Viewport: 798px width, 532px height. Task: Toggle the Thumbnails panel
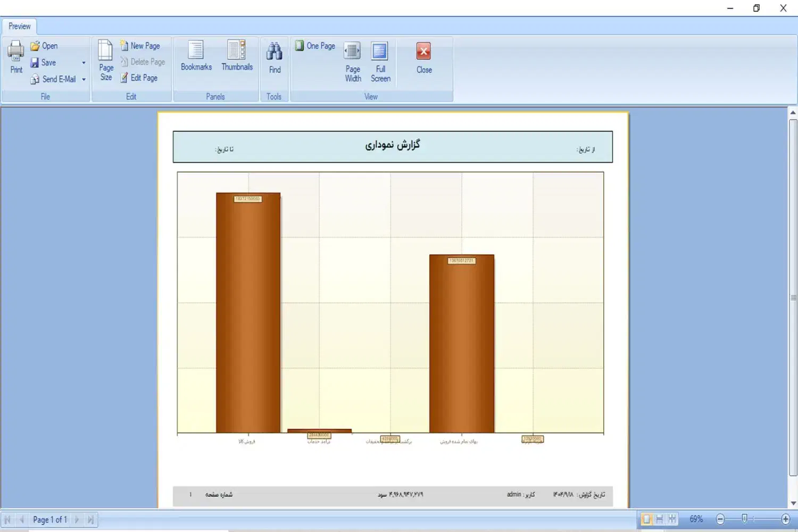237,56
